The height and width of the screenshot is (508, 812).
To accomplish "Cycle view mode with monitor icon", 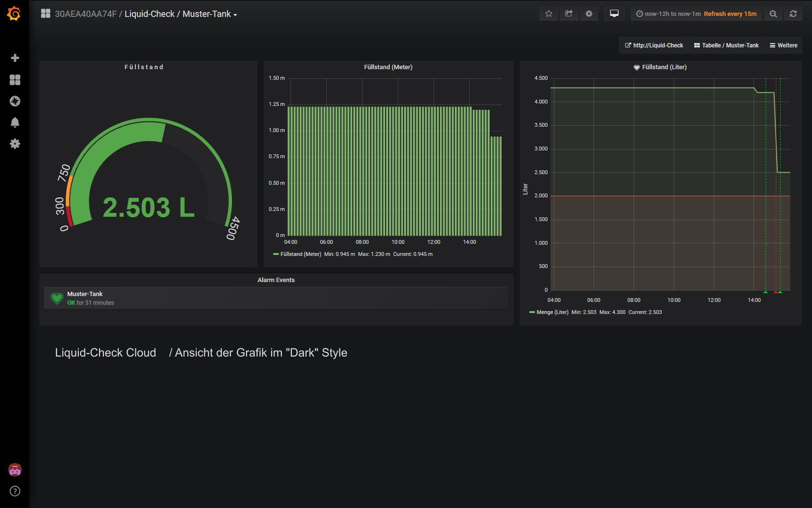I will point(614,14).
